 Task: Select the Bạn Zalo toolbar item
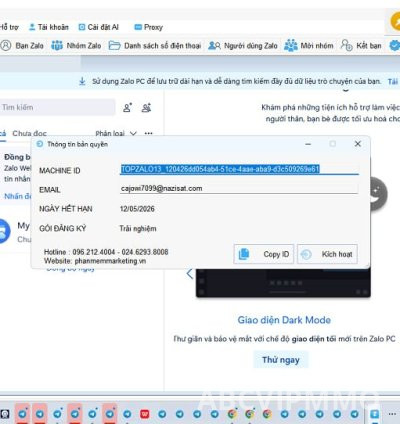pos(22,45)
